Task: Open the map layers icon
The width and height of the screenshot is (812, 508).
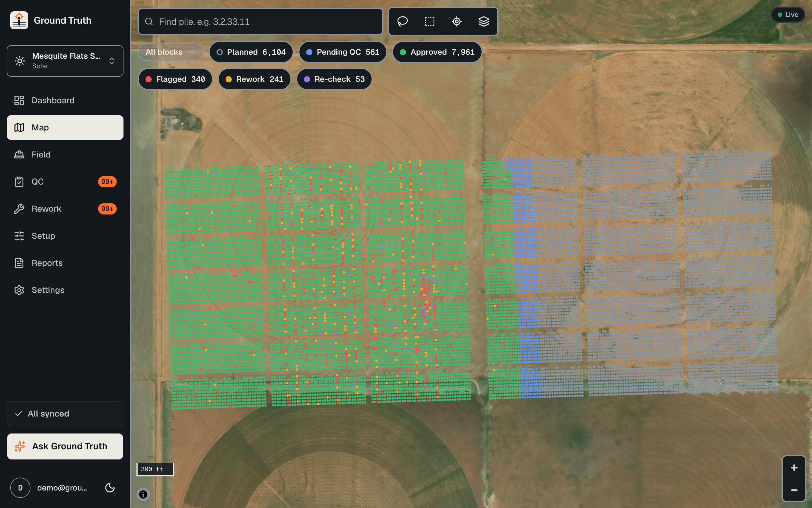Action: point(484,21)
